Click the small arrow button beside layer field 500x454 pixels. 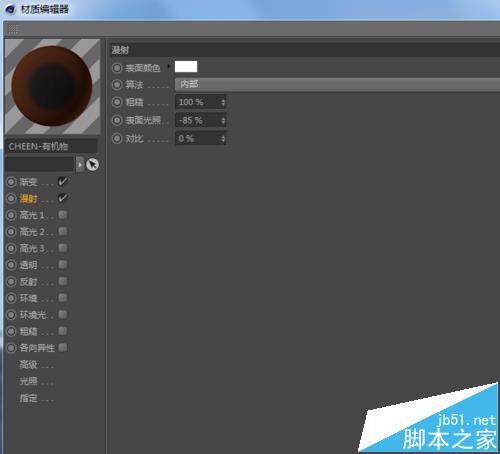(x=80, y=165)
